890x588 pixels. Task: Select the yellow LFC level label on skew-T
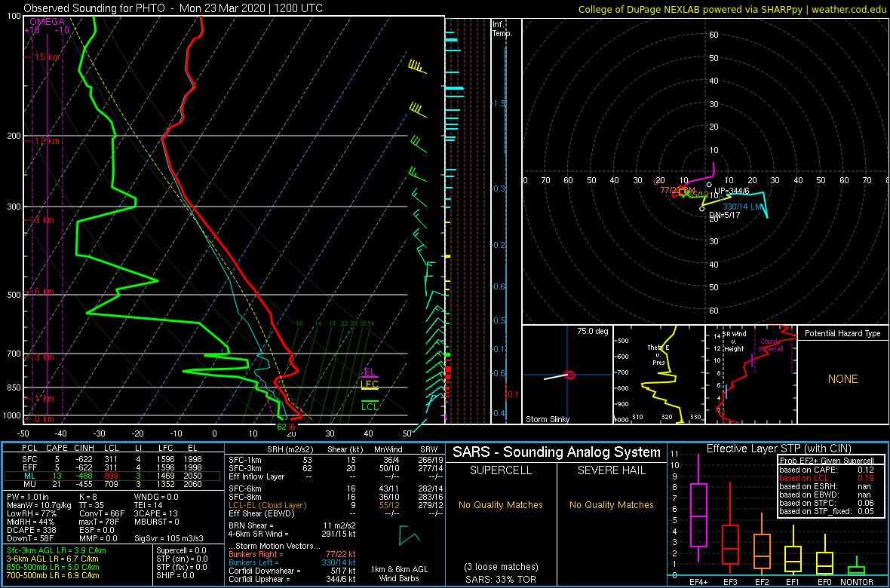click(x=370, y=384)
